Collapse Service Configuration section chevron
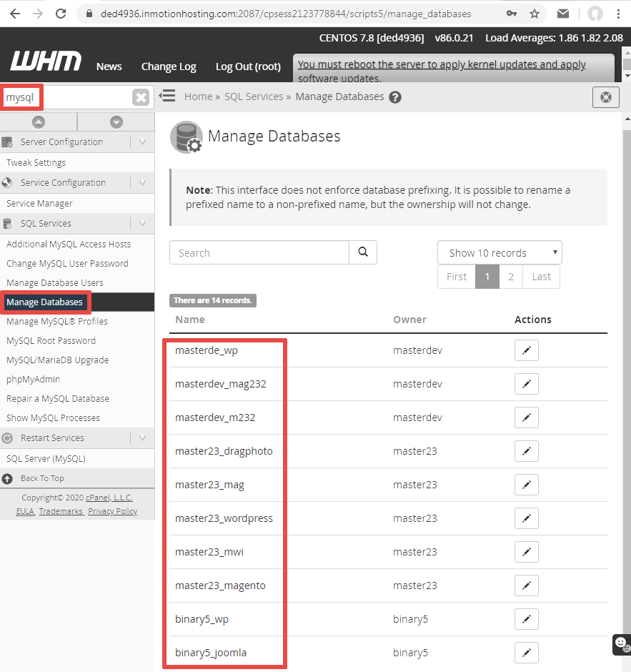Viewport: 631px width, 672px height. coord(143,182)
